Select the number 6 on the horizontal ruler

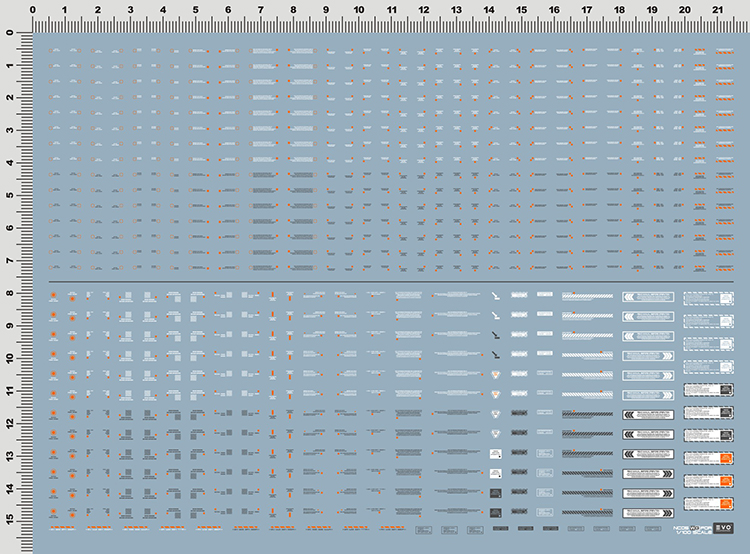point(228,10)
